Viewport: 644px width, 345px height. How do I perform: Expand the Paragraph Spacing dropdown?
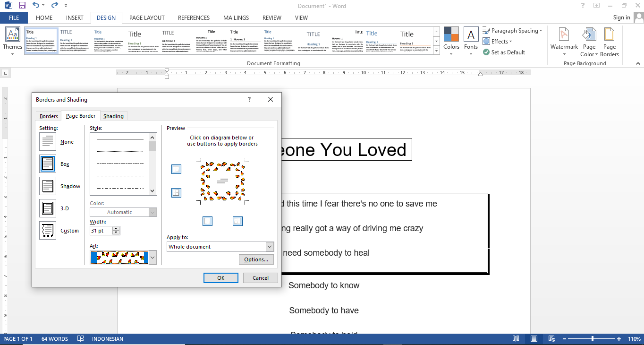[540, 30]
